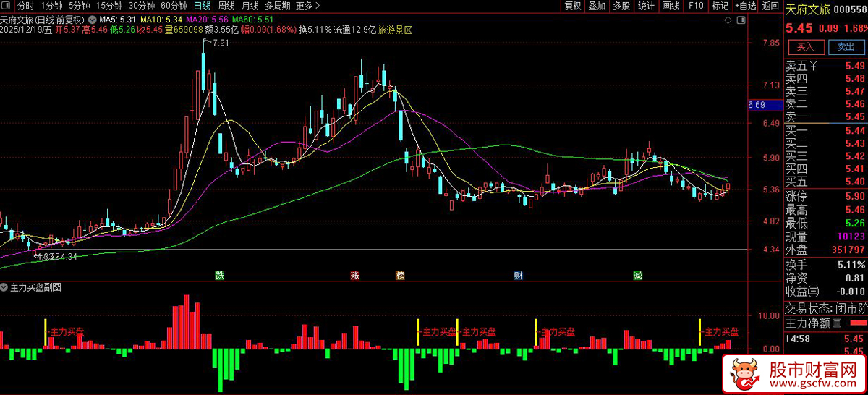
Task: Click the 跌 marker icon below the chart
Action: (x=219, y=276)
